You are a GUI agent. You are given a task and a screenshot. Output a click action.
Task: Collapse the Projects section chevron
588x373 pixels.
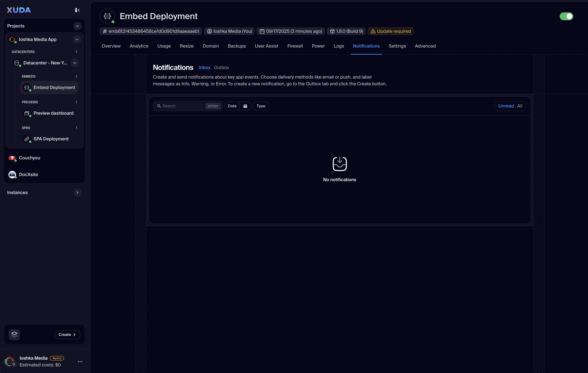77,26
